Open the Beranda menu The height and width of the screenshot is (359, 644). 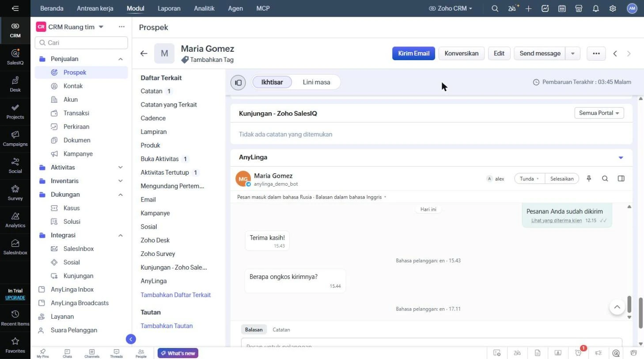coord(52,8)
